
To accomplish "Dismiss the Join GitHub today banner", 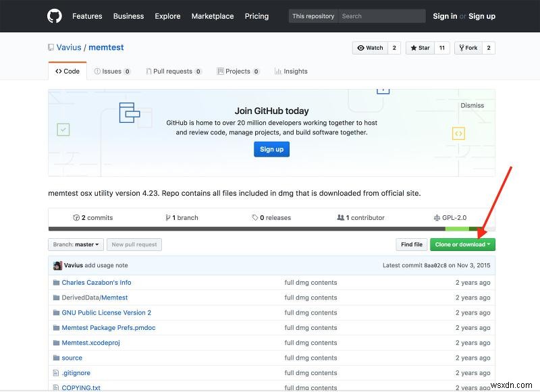I will click(x=472, y=105).
